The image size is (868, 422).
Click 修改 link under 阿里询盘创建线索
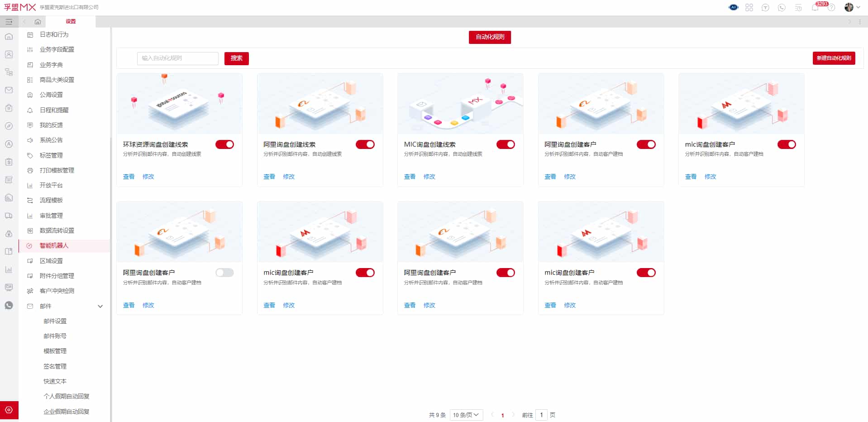[289, 177]
